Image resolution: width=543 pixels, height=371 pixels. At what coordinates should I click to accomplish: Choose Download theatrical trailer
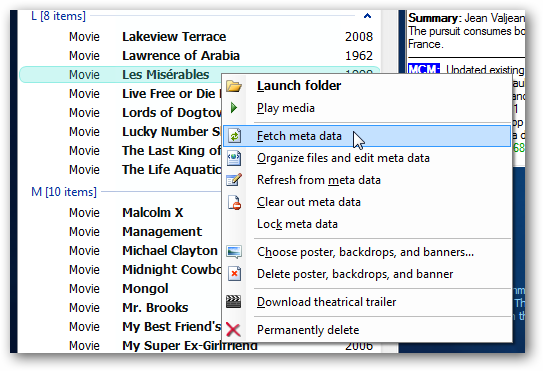367,302
